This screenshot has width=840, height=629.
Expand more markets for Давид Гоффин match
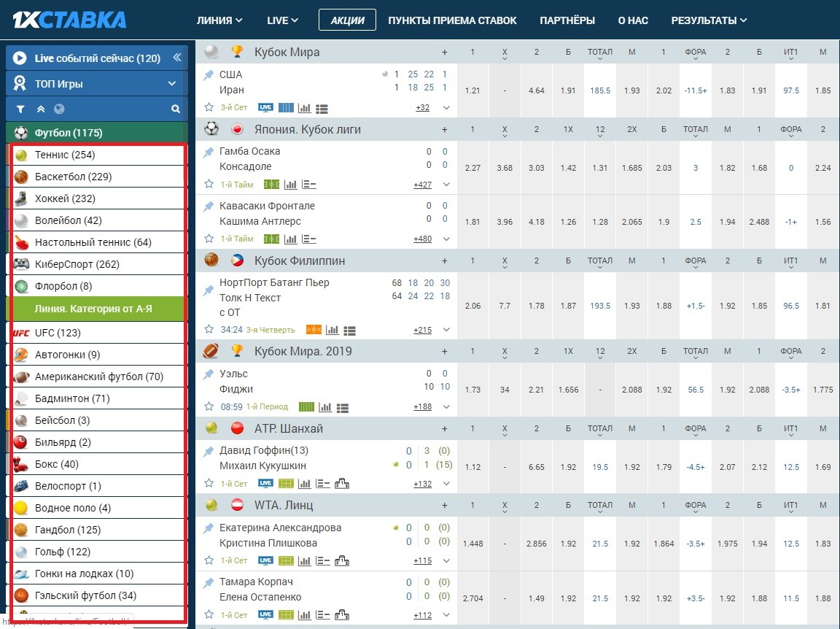(x=446, y=484)
